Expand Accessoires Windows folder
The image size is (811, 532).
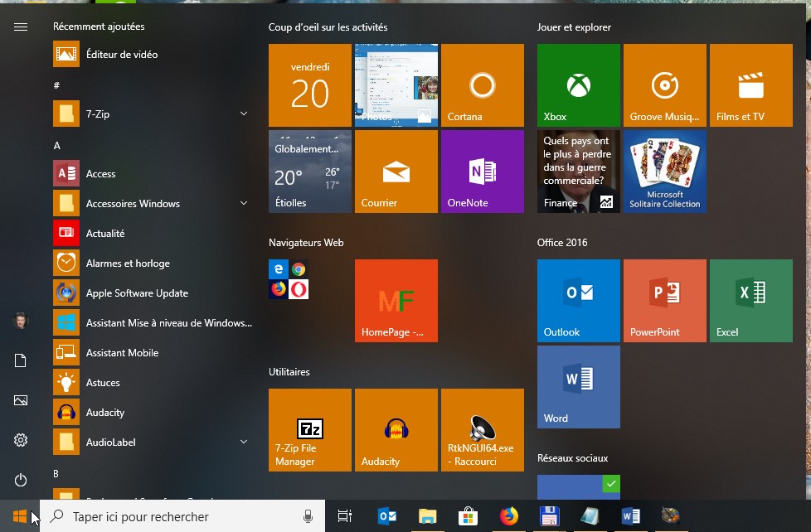pyautogui.click(x=244, y=203)
